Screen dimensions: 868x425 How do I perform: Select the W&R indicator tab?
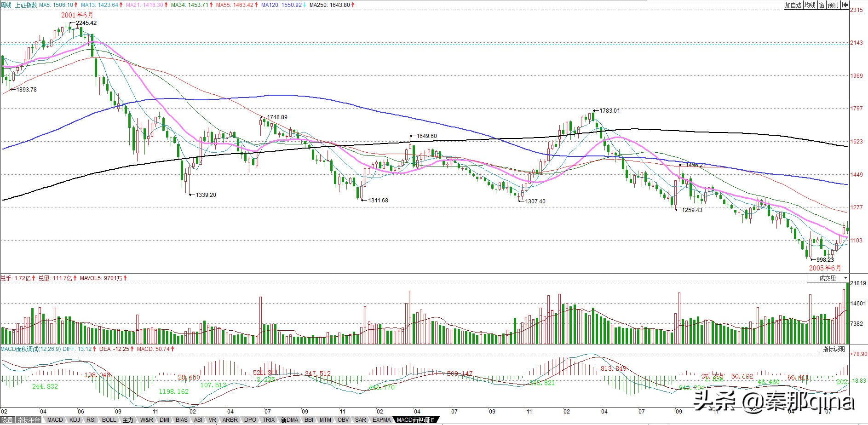[146, 420]
